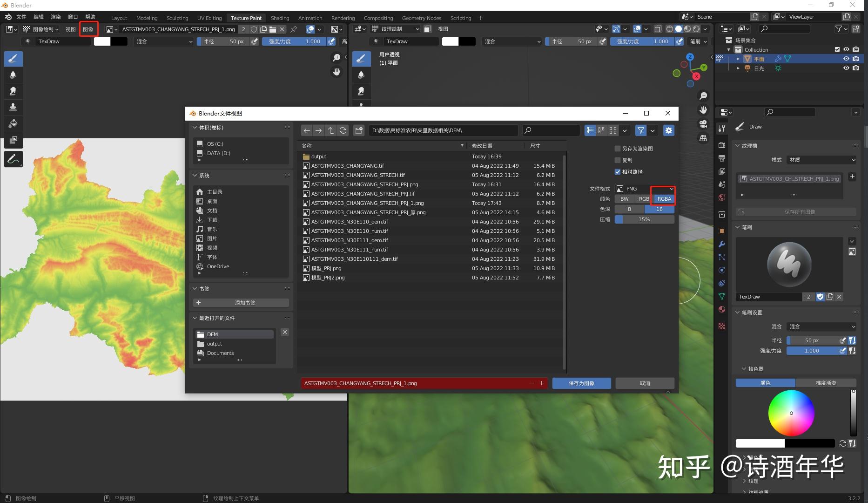Go to parent directory in file browser
Image resolution: width=868 pixels, height=503 pixels.
click(x=330, y=130)
